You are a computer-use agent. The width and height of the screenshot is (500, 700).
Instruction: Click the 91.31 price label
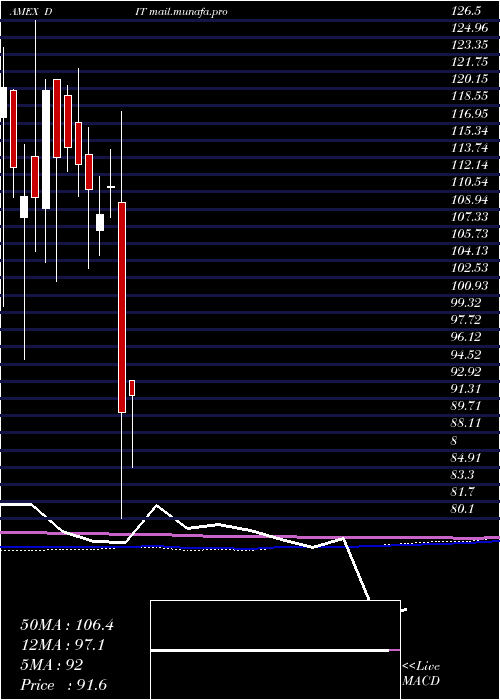click(466, 388)
